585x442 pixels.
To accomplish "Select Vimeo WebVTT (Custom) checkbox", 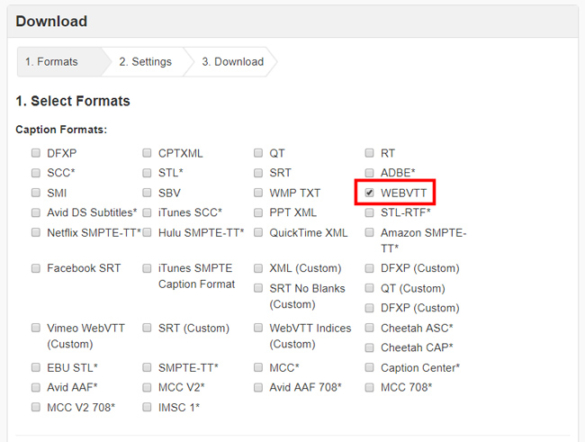I will coord(36,328).
